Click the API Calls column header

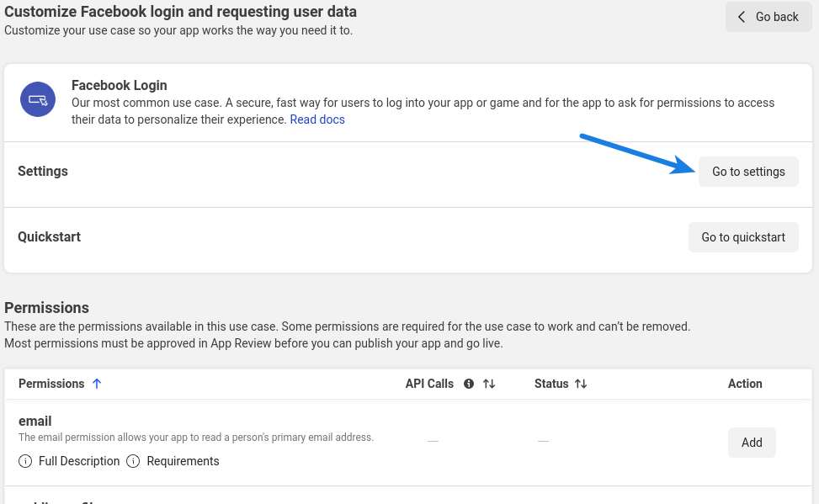429,384
